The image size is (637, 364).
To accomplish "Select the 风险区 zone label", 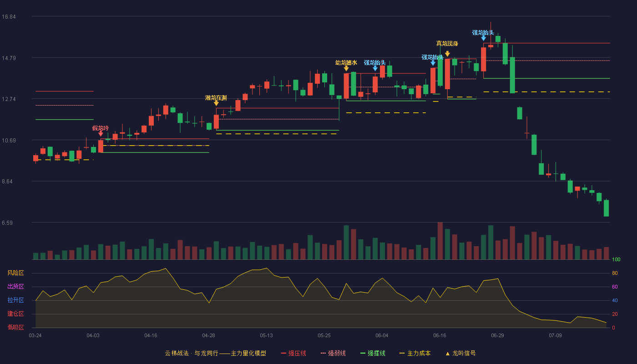I will coord(15,273).
